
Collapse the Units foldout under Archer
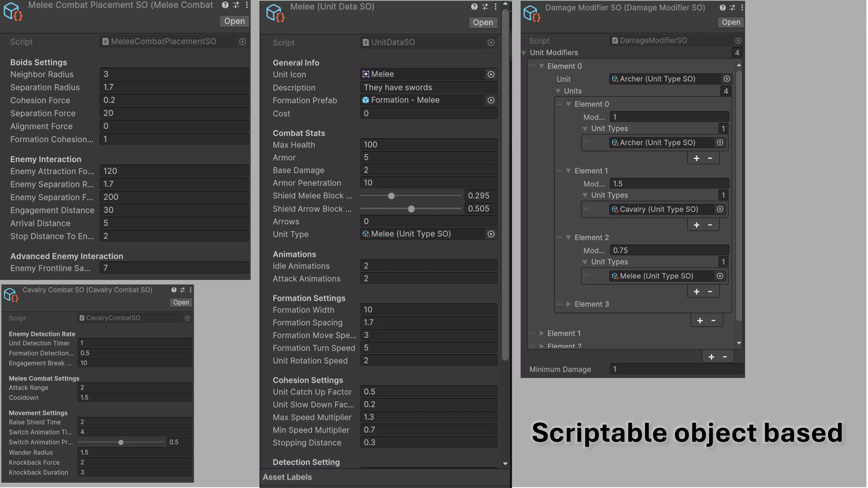(558, 91)
